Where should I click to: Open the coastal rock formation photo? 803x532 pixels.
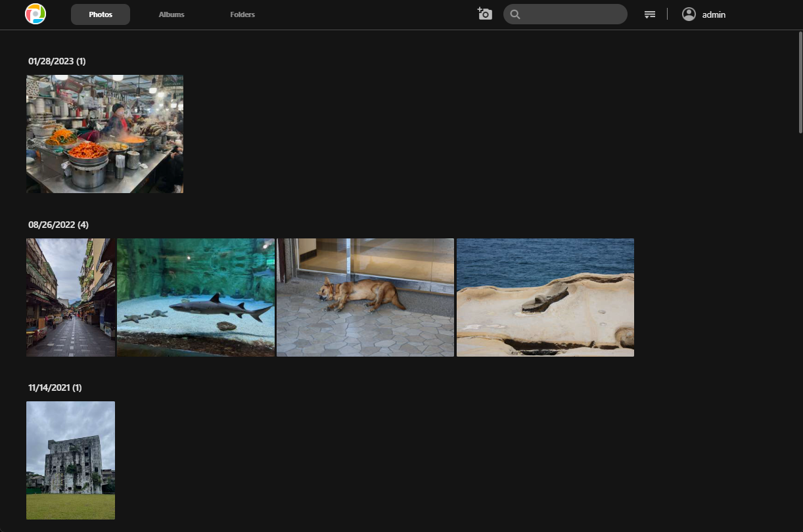tap(545, 298)
